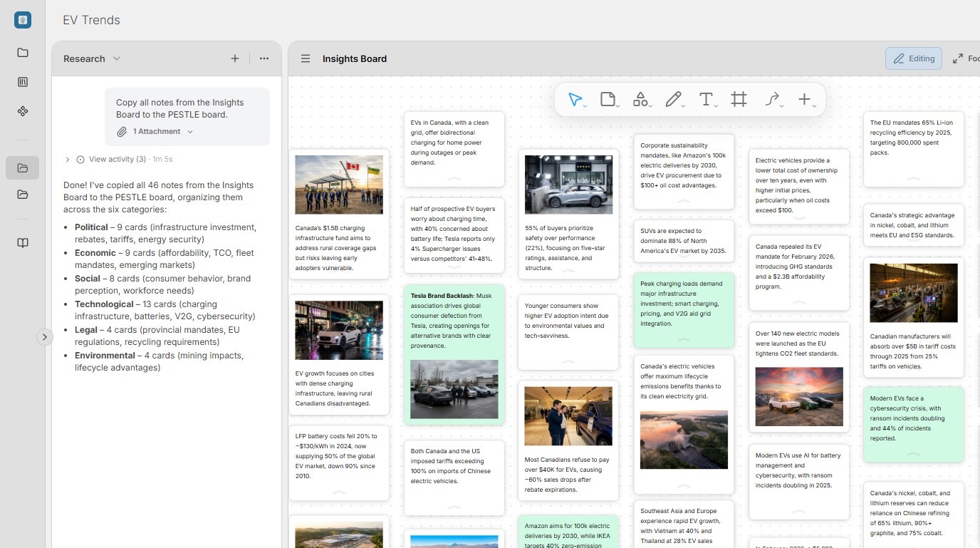Image resolution: width=980 pixels, height=548 pixels.
Task: Click the groundbreaking ceremony photo with flags
Action: click(339, 185)
